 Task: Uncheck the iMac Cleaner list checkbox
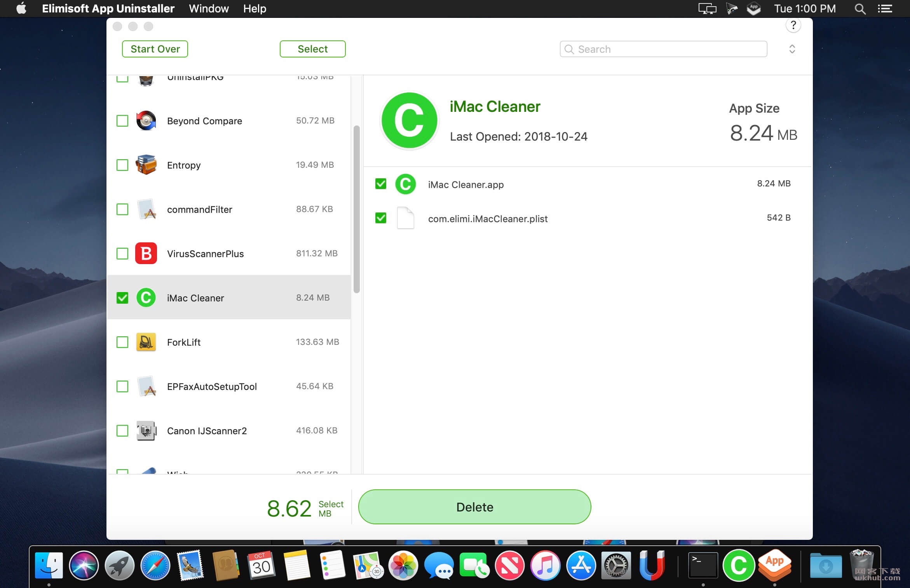click(x=122, y=298)
